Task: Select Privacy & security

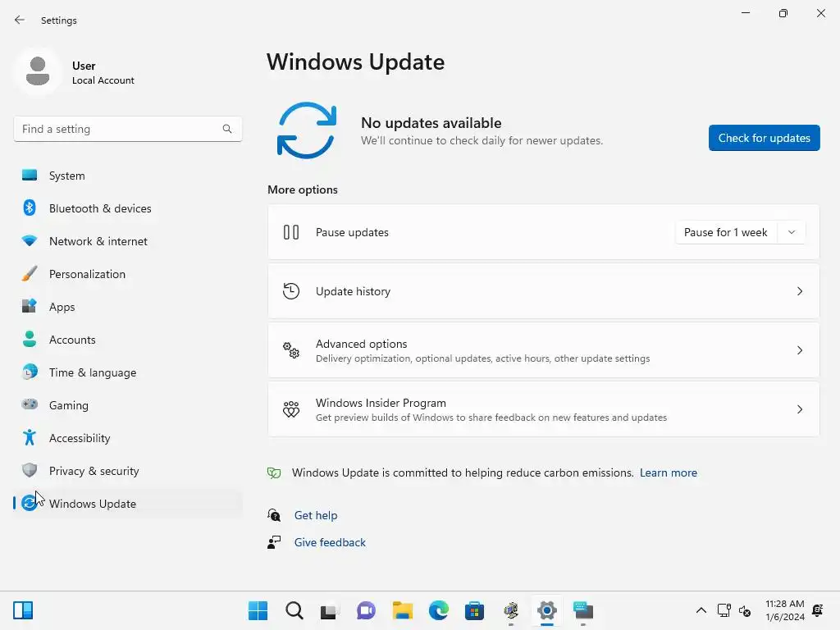Action: (127, 470)
